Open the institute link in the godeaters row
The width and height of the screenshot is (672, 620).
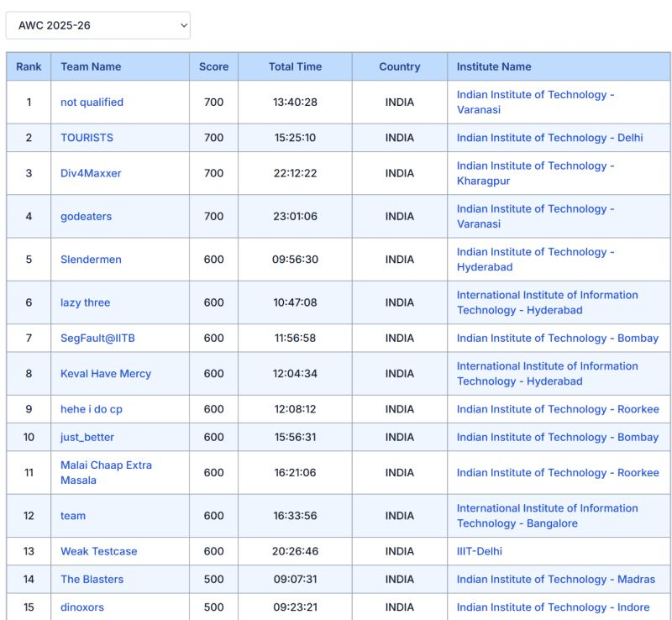coord(535,216)
